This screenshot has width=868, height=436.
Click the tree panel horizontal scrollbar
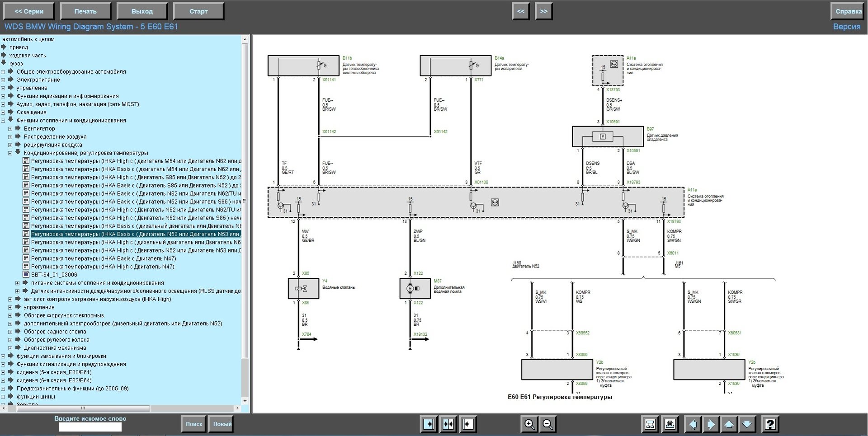(x=83, y=408)
